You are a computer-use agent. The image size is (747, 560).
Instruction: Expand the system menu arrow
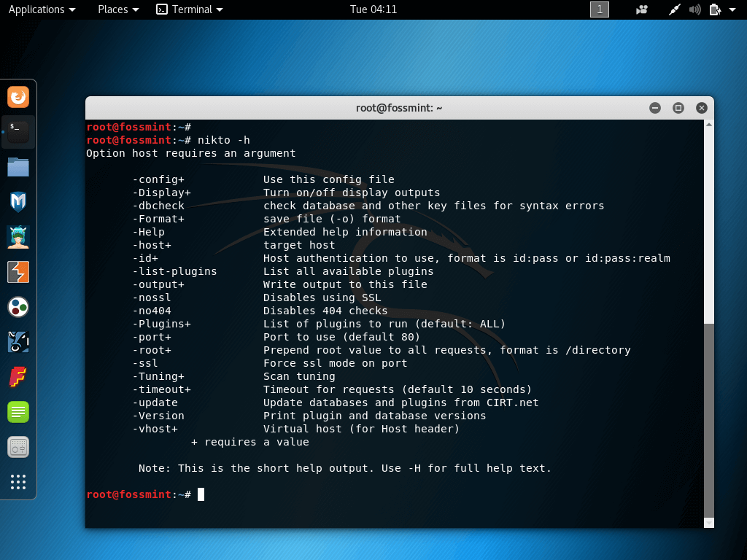(732, 9)
